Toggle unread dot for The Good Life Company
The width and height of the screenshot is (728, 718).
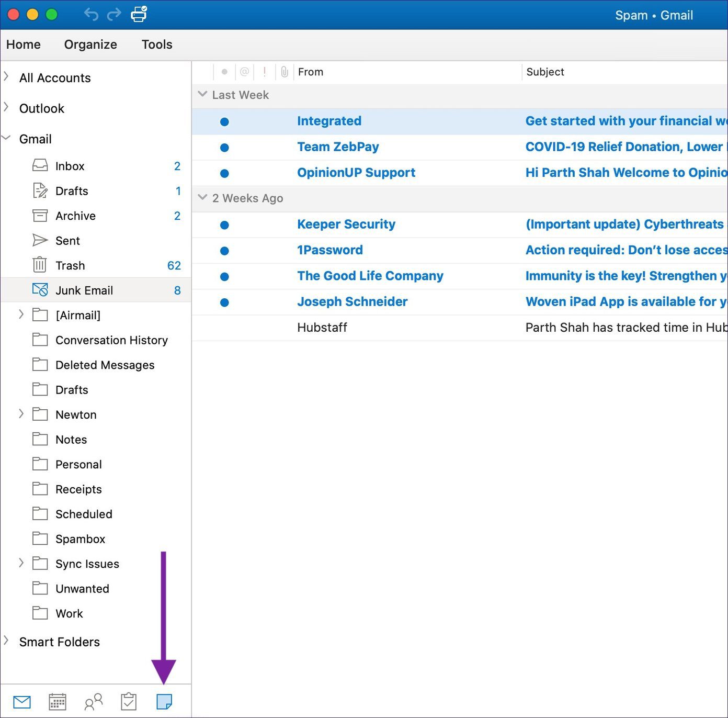coord(224,276)
